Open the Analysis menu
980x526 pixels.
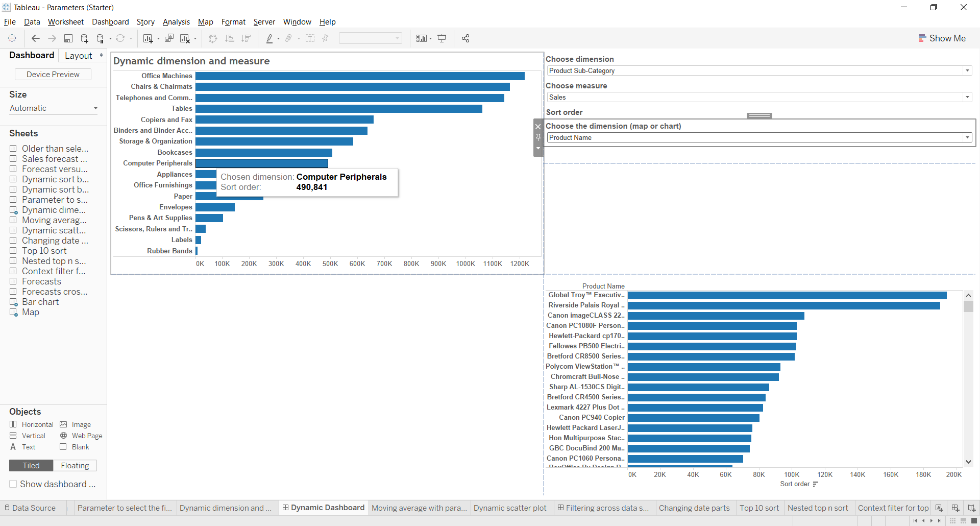(176, 22)
